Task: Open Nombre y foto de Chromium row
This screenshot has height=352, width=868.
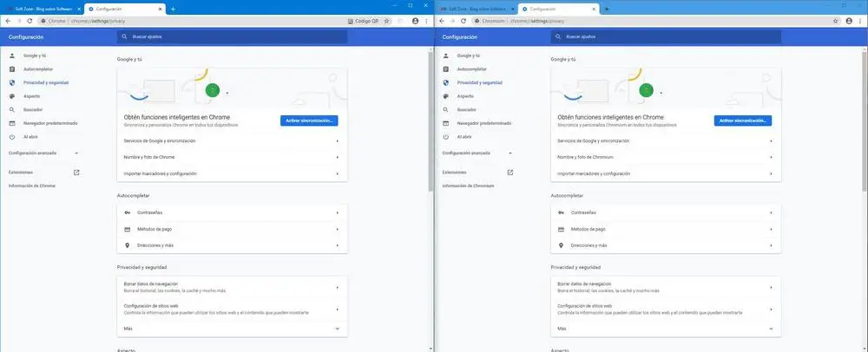Action: (x=666, y=157)
